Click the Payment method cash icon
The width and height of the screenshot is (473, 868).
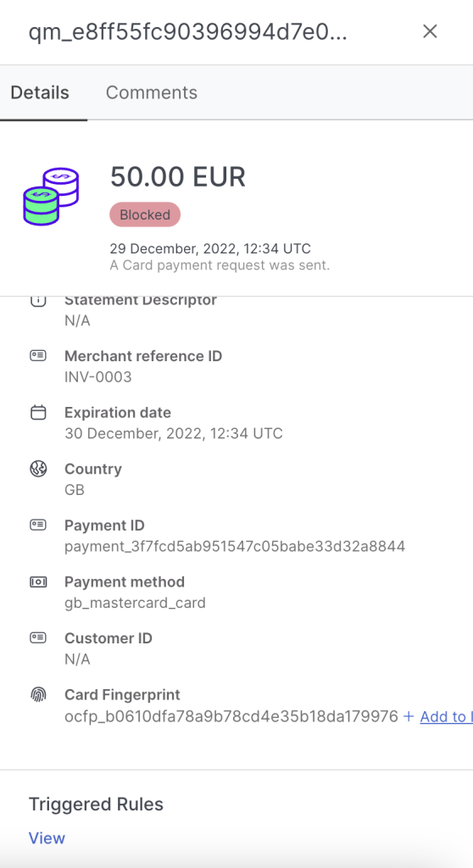click(x=37, y=581)
